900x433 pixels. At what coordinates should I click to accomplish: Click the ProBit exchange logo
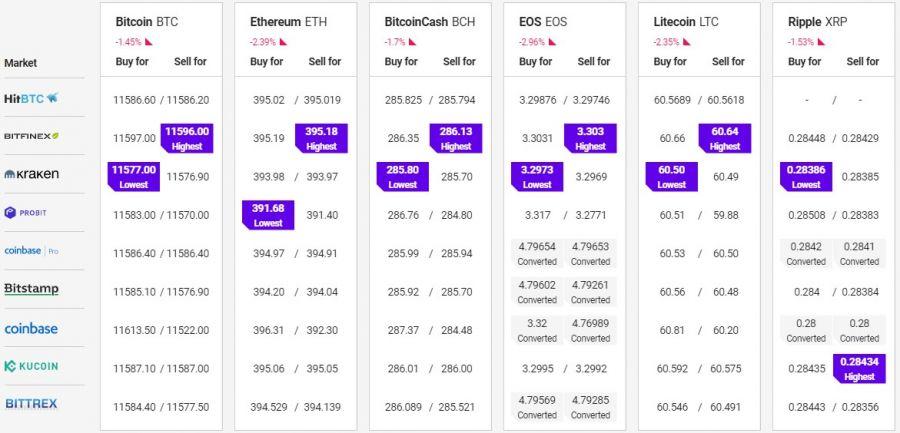pyautogui.click(x=26, y=212)
